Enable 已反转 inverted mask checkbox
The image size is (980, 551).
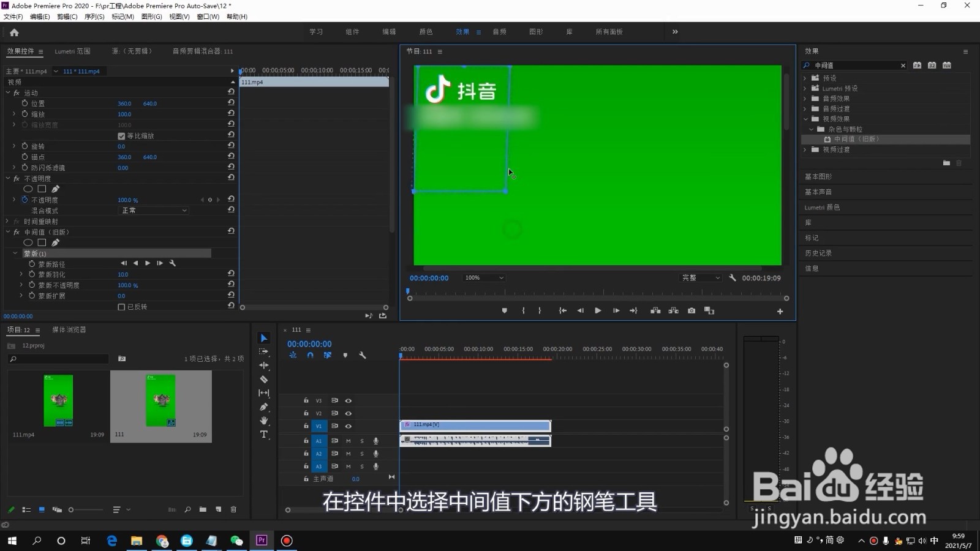pyautogui.click(x=121, y=307)
